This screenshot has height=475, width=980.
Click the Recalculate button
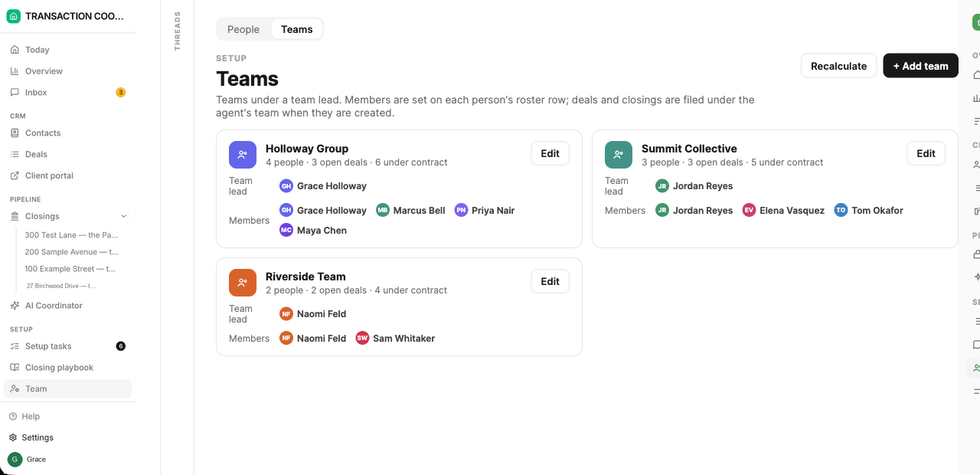(839, 66)
